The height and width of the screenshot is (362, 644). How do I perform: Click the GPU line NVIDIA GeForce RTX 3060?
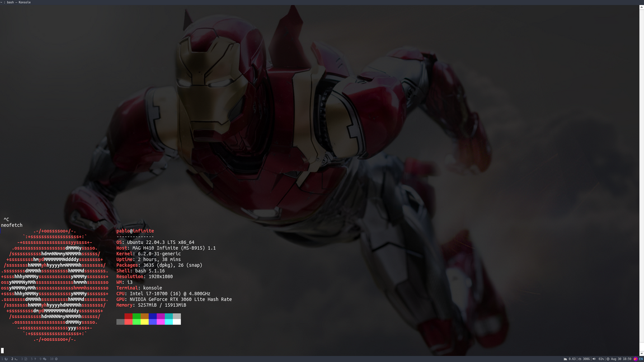[174, 299]
